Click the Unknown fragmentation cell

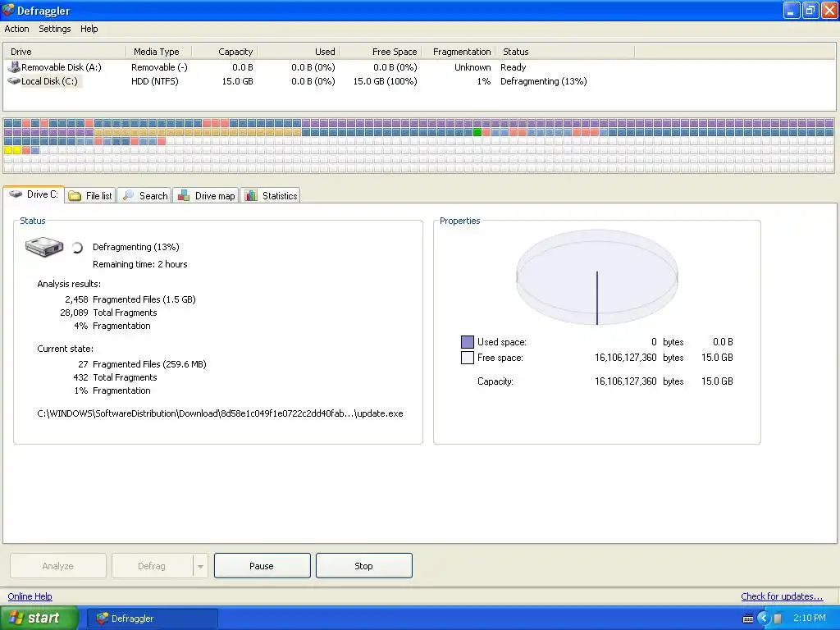[x=472, y=67]
